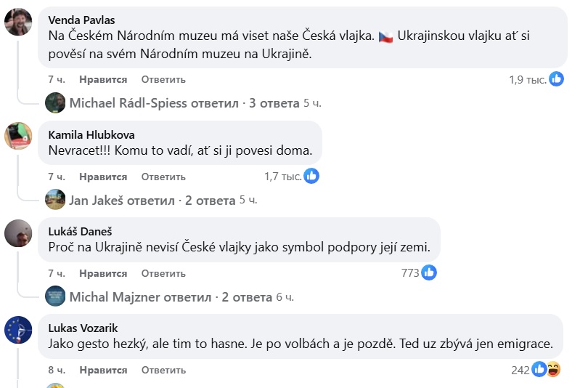The height and width of the screenshot is (388, 588).
Task: Like Lukáš Daneš's comment with Нравится
Action: pos(103,274)
